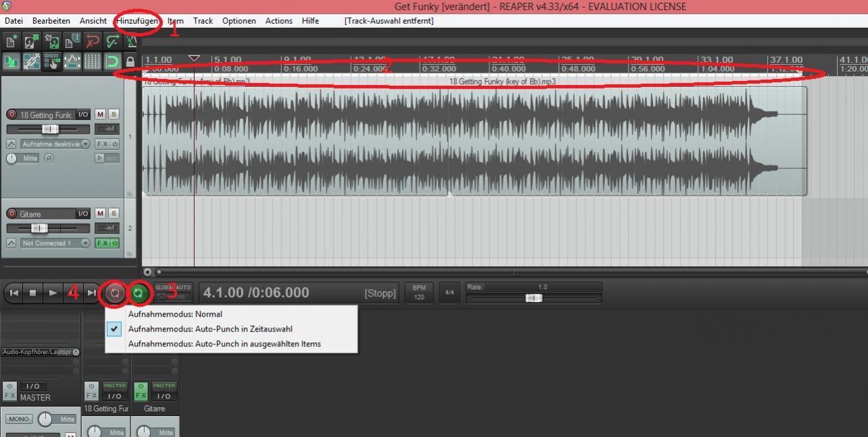Toggle envelope points move with items icon

pyautogui.click(x=72, y=61)
